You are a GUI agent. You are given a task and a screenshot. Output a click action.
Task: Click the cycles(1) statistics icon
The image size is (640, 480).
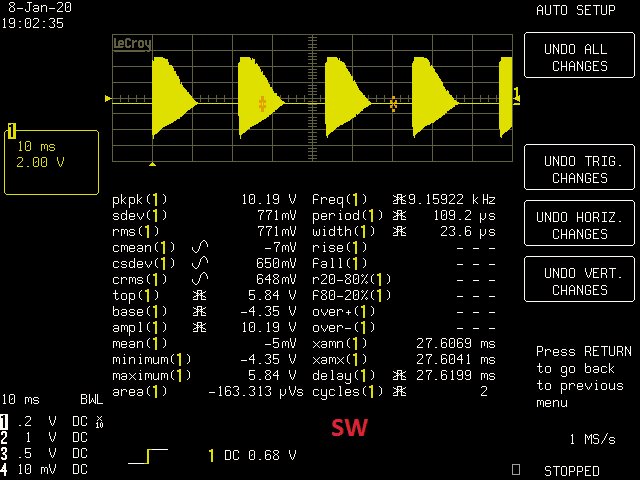pyautogui.click(x=399, y=391)
